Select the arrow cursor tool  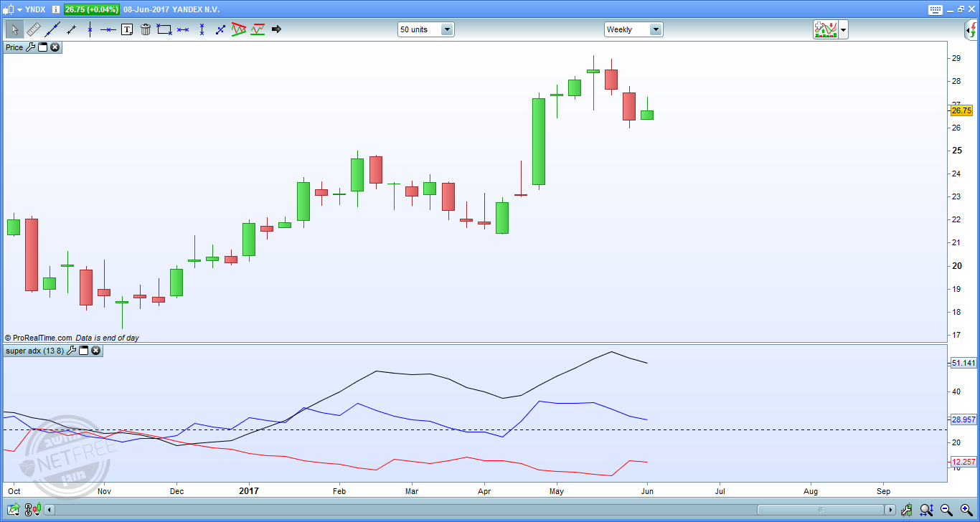[14, 29]
